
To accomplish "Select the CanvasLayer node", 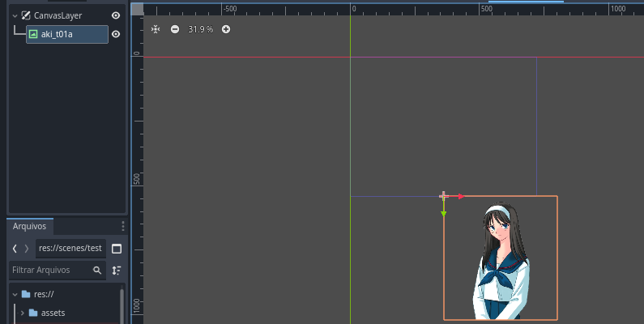I will pyautogui.click(x=57, y=15).
